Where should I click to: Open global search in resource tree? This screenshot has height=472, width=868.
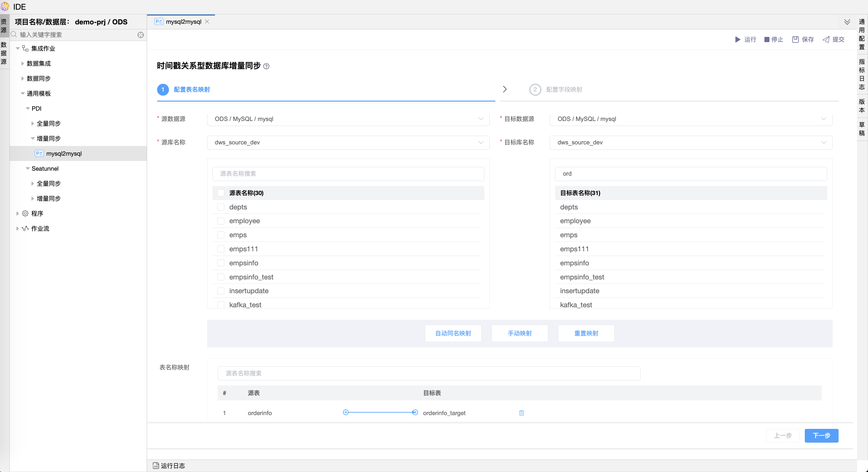point(140,35)
